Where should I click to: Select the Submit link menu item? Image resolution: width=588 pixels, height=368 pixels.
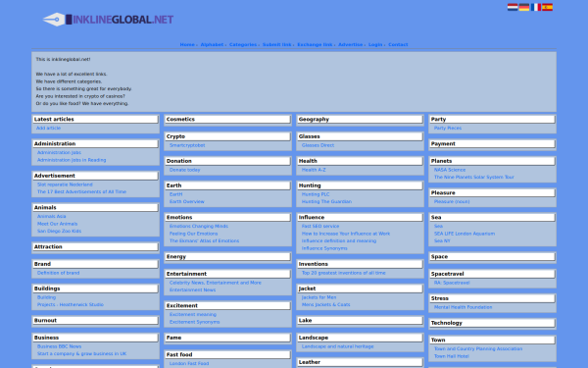click(276, 45)
